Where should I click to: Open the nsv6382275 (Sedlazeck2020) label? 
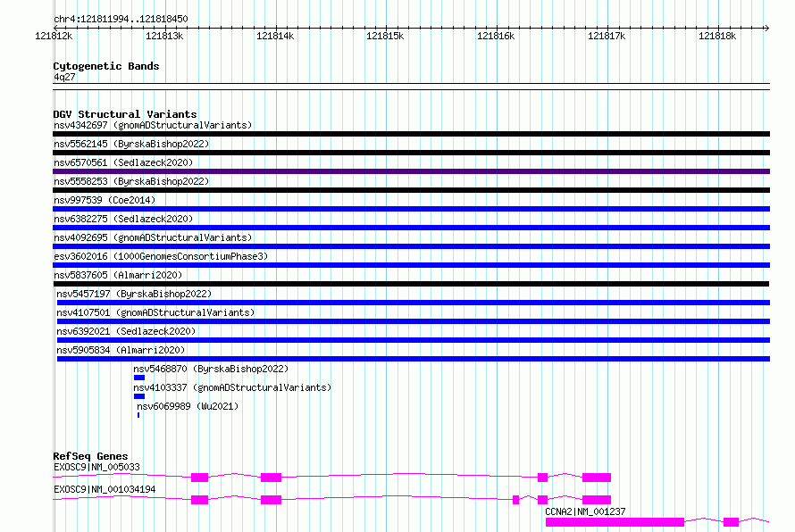(123, 219)
